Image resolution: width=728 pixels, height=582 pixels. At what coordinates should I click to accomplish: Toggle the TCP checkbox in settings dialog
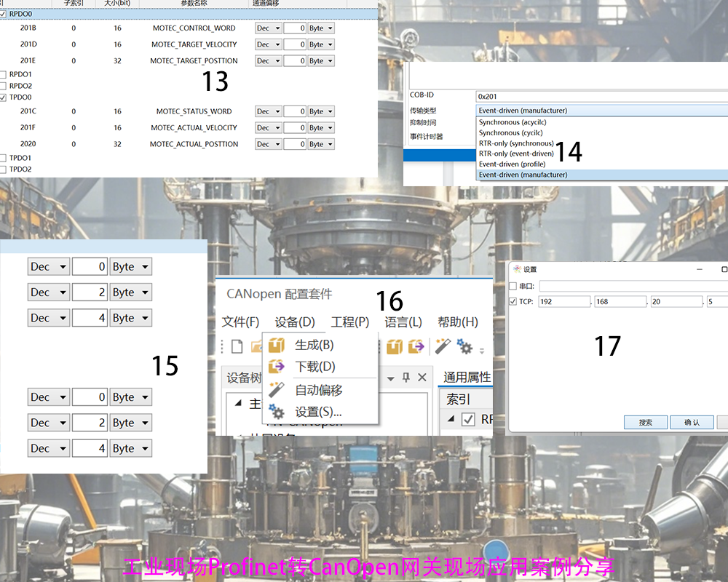click(513, 301)
